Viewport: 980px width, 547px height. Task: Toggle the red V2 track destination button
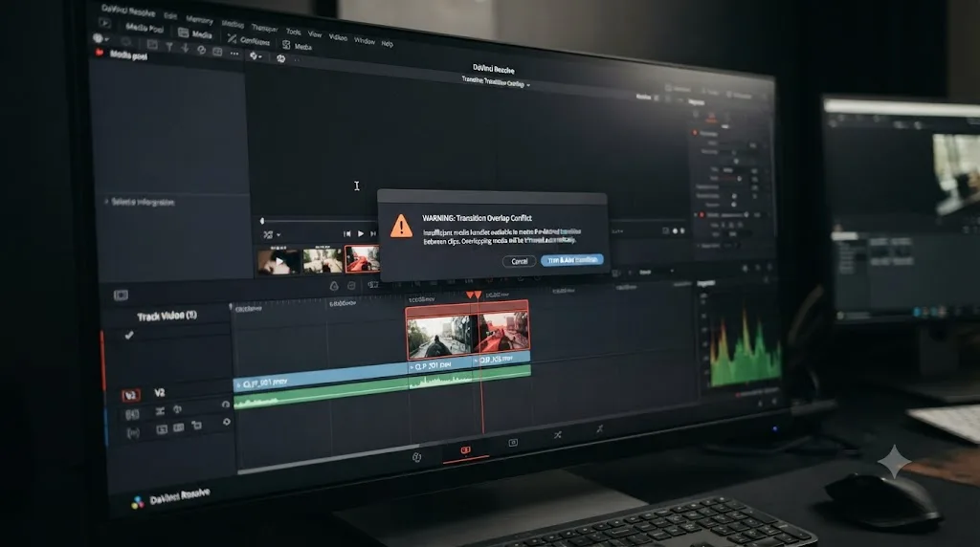tap(130, 395)
